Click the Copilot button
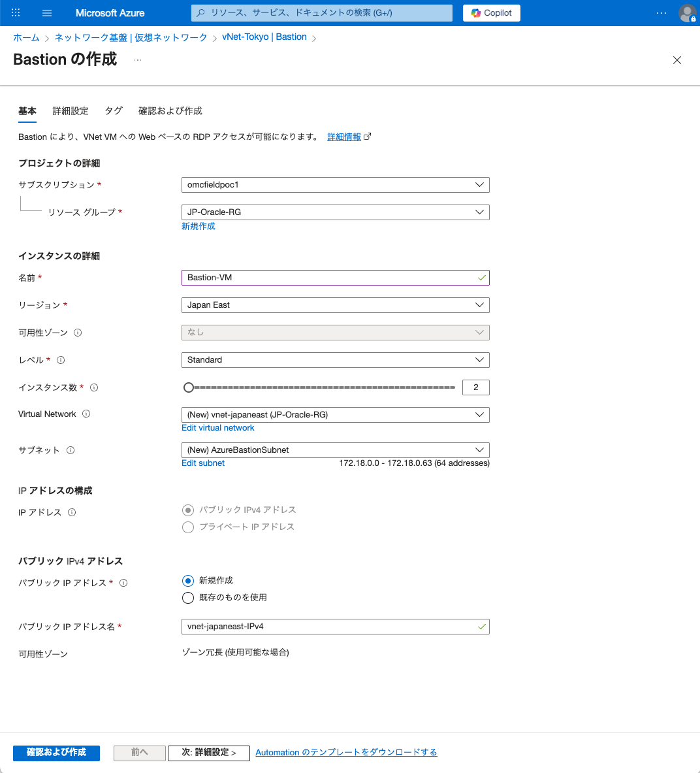This screenshot has height=773, width=700. (491, 13)
